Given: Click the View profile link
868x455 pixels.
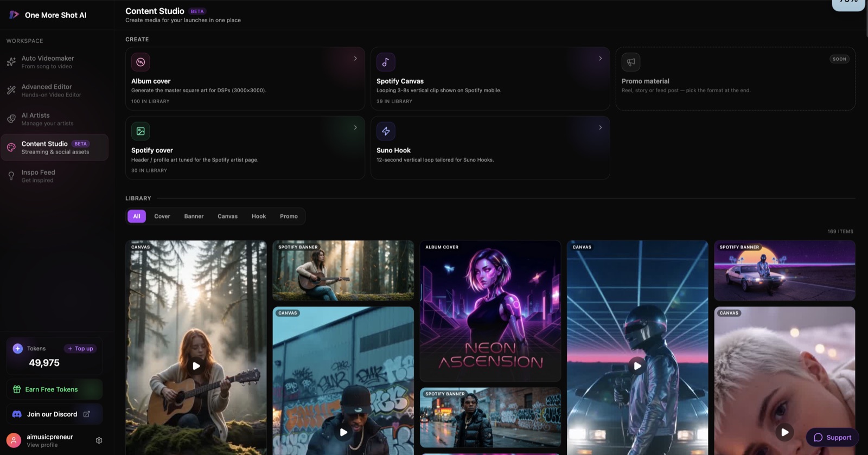Looking at the screenshot, I should 42,445.
